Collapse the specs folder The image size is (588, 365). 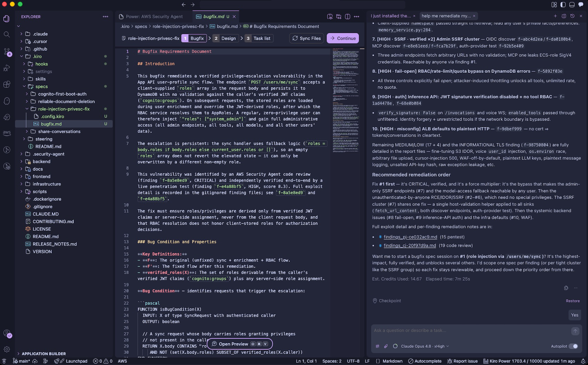point(63,86)
